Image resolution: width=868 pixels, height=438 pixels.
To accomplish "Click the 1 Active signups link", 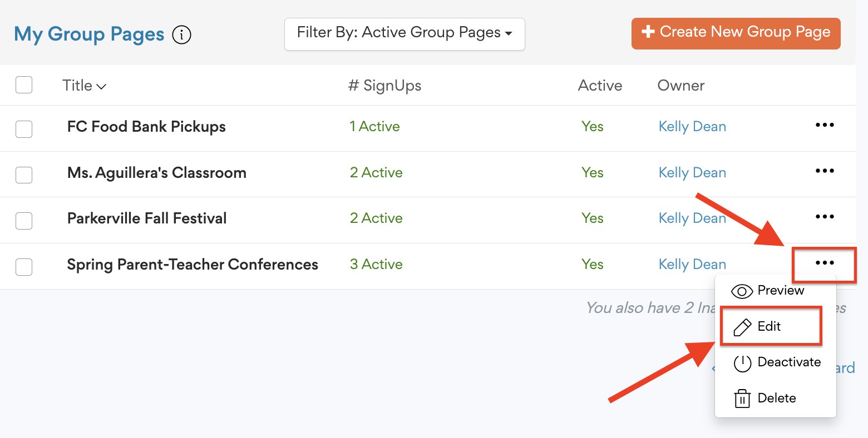I will click(374, 127).
